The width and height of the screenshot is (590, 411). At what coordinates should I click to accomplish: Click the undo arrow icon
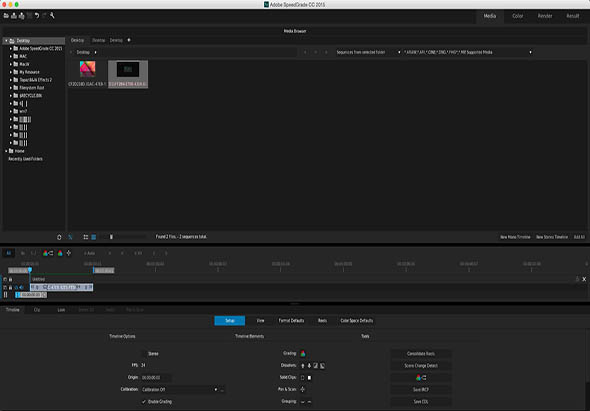37,16
